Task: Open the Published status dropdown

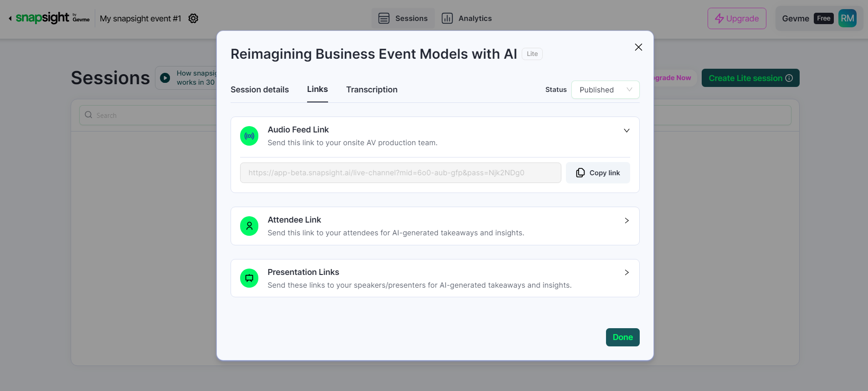Action: pyautogui.click(x=605, y=90)
